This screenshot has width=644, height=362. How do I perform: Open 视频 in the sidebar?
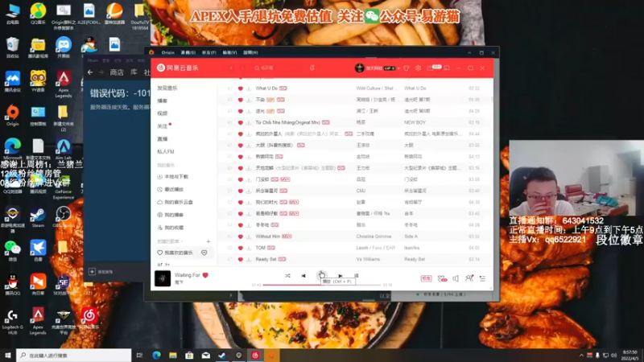[163, 113]
